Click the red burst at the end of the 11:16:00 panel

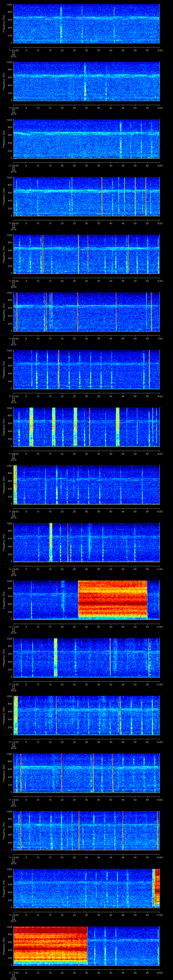pos(157,888)
